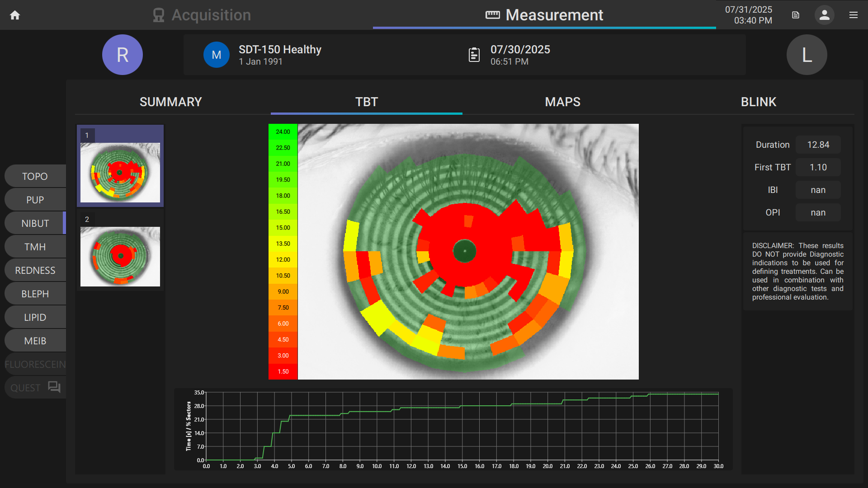Select the left eye L toggle
The width and height of the screenshot is (868, 488).
807,55
